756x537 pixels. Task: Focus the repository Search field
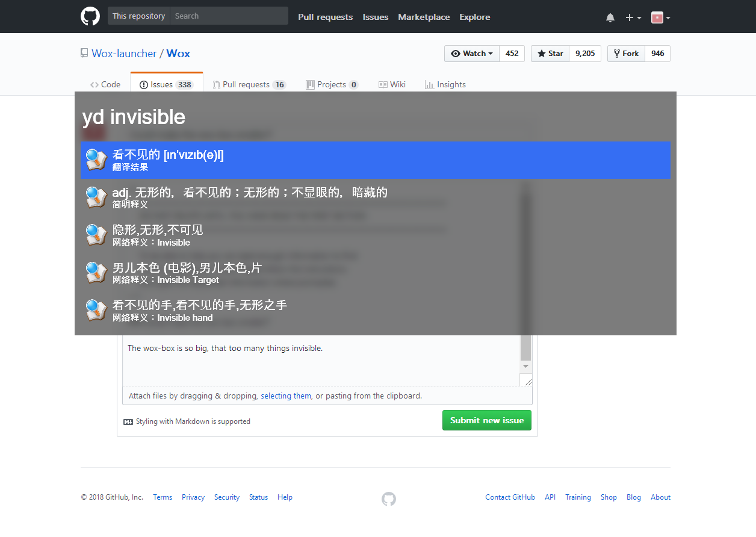[x=229, y=16]
